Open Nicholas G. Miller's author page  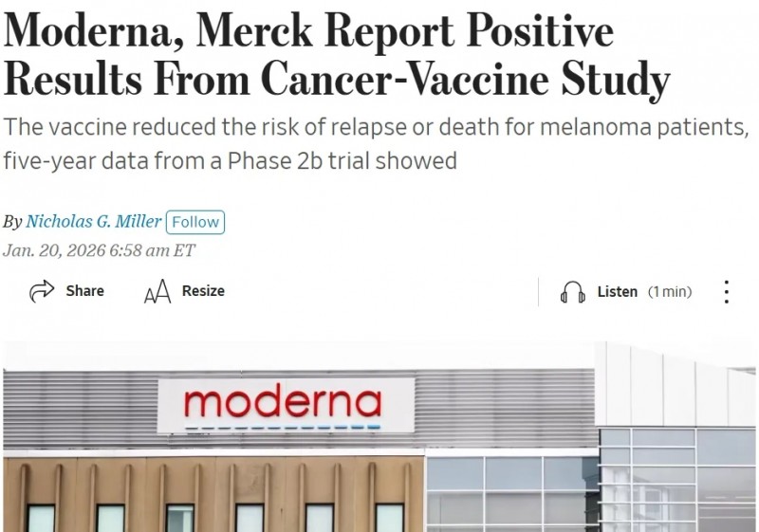(x=93, y=222)
